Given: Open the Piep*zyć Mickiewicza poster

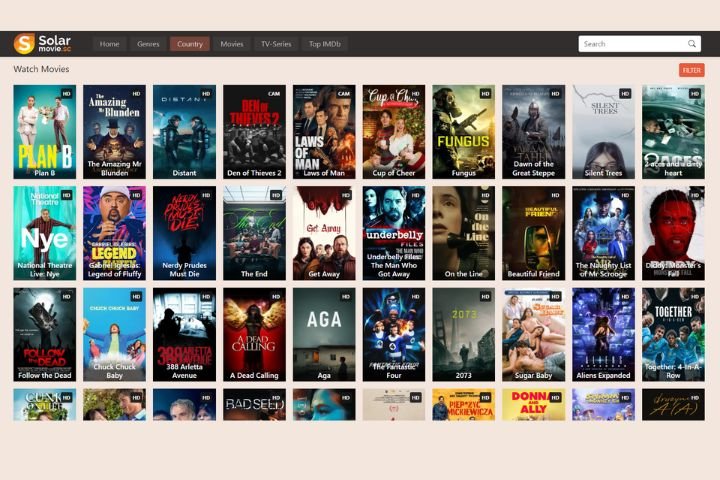Looking at the screenshot, I should 464,405.
